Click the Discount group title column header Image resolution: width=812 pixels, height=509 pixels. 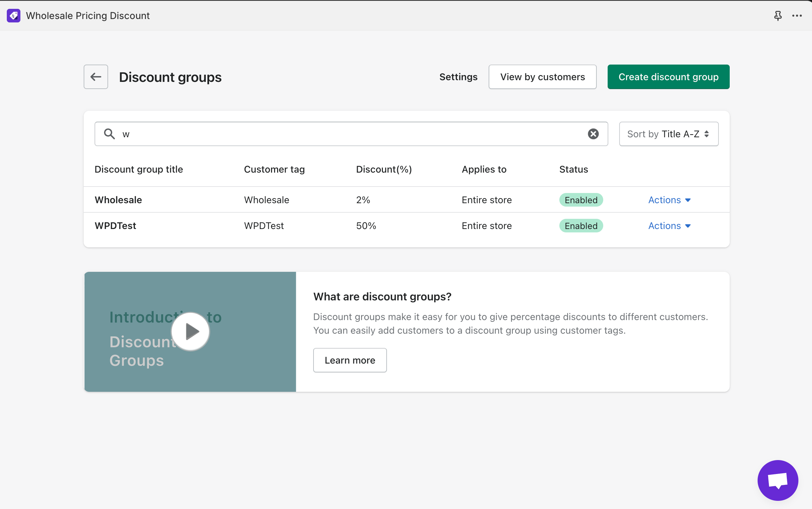click(x=139, y=169)
